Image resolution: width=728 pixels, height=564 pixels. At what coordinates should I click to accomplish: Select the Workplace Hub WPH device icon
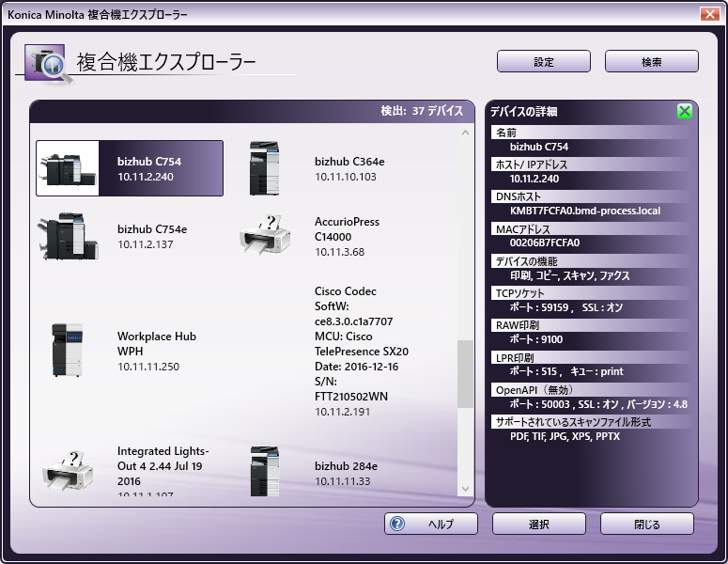point(68,350)
